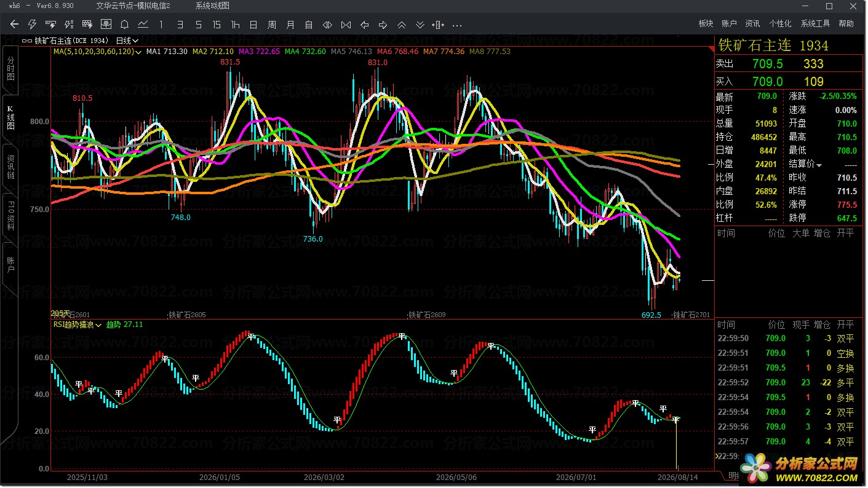Open the 个性化 menu

click(780, 23)
